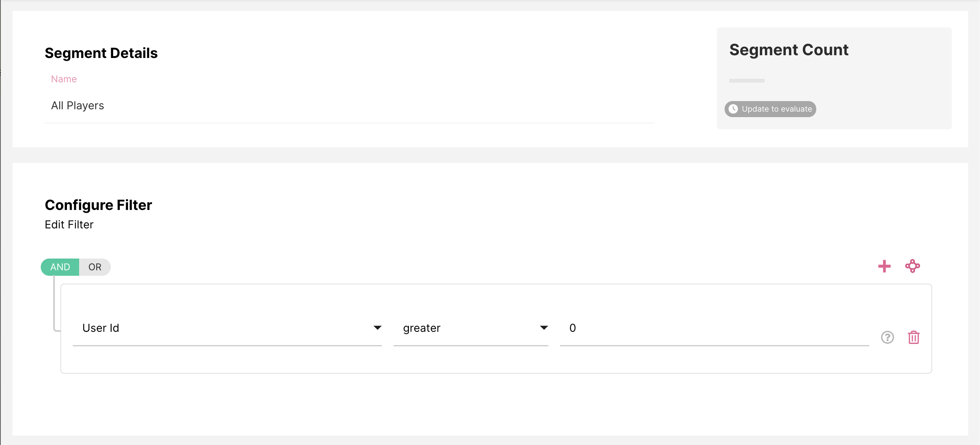This screenshot has width=980, height=445.
Task: Delete the User Id rule with the trash icon
Action: [x=914, y=337]
